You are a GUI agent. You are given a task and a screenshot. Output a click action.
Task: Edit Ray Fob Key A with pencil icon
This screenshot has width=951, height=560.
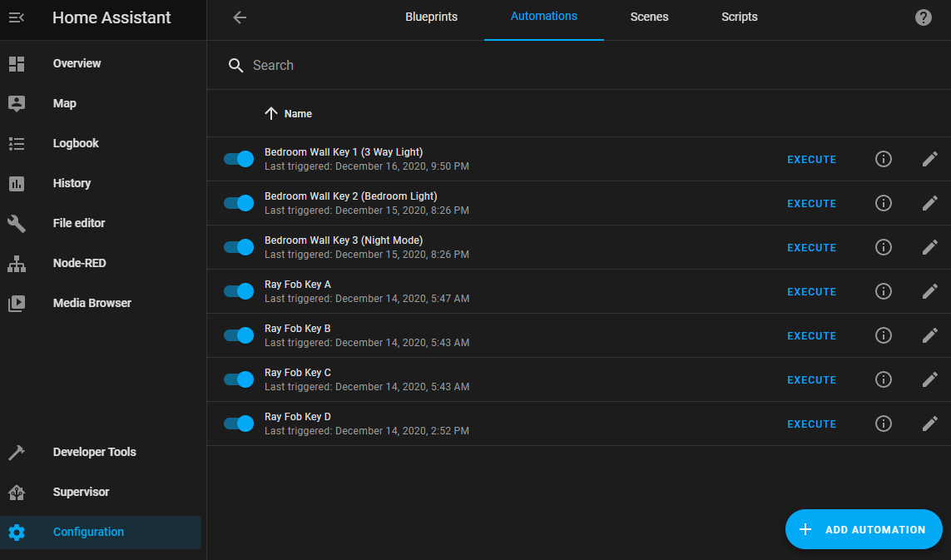pos(929,291)
